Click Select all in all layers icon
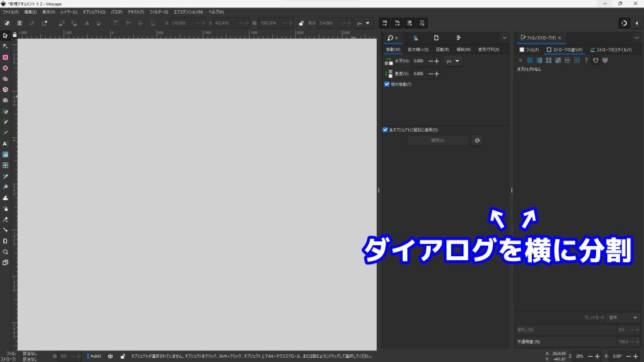Image resolution: width=644 pixels, height=362 pixels. (19, 23)
